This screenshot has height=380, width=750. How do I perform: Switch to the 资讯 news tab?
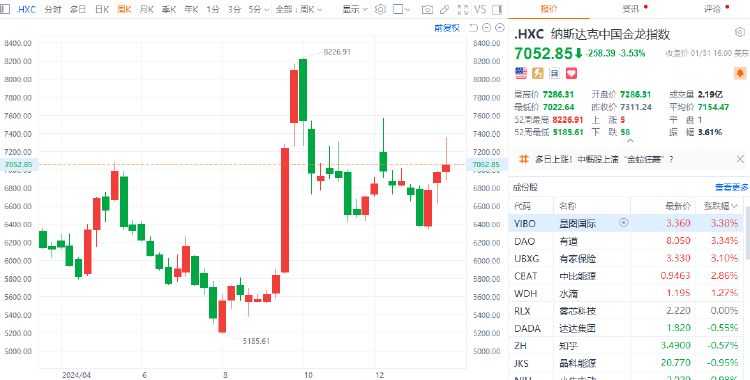[x=630, y=9]
